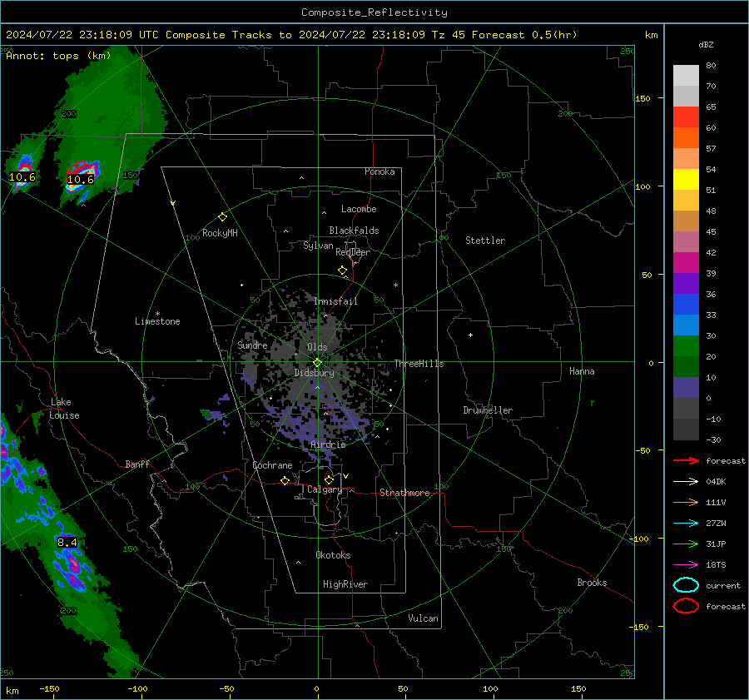
Task: Click the dBZ legend heading
Action: (x=706, y=44)
